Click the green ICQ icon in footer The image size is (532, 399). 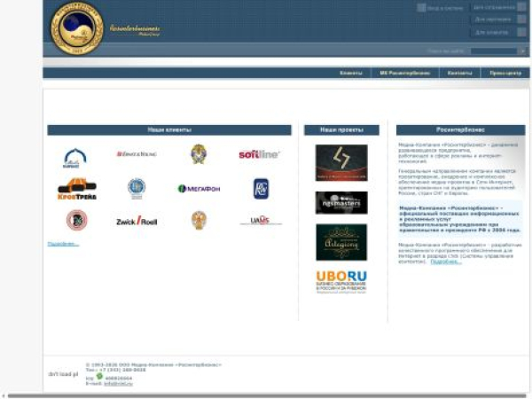click(99, 376)
